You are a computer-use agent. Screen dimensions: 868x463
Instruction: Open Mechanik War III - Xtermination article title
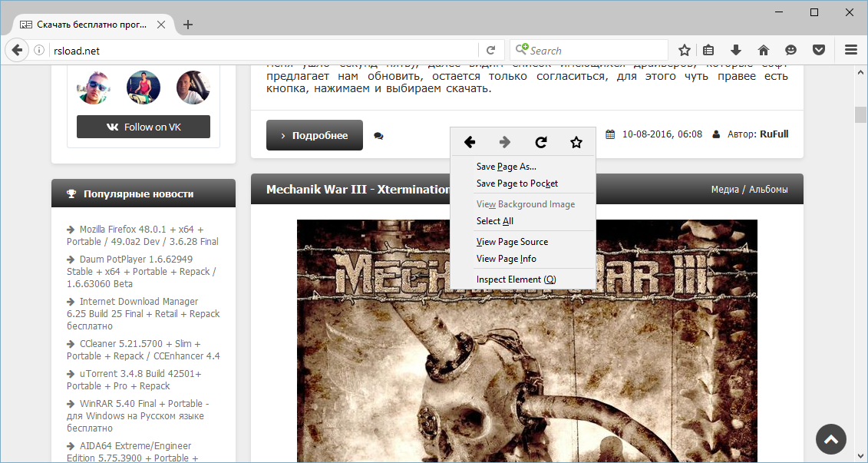(x=358, y=190)
